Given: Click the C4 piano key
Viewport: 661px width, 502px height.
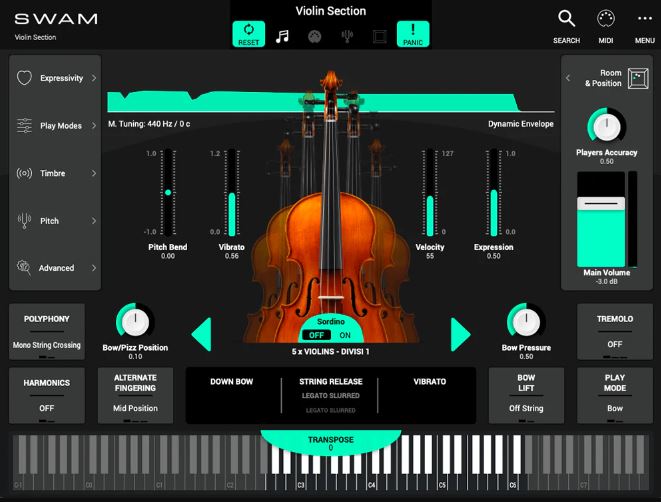Looking at the screenshot, I should pos(373,483).
